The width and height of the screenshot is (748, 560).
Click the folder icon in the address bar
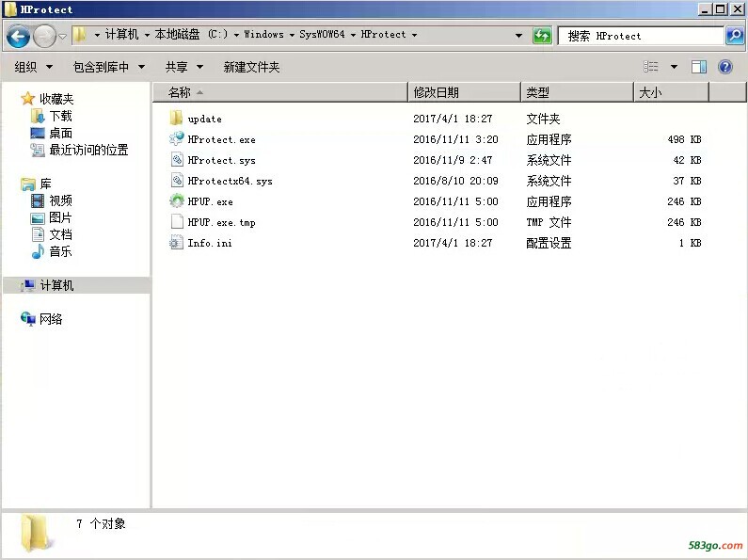pyautogui.click(x=80, y=34)
